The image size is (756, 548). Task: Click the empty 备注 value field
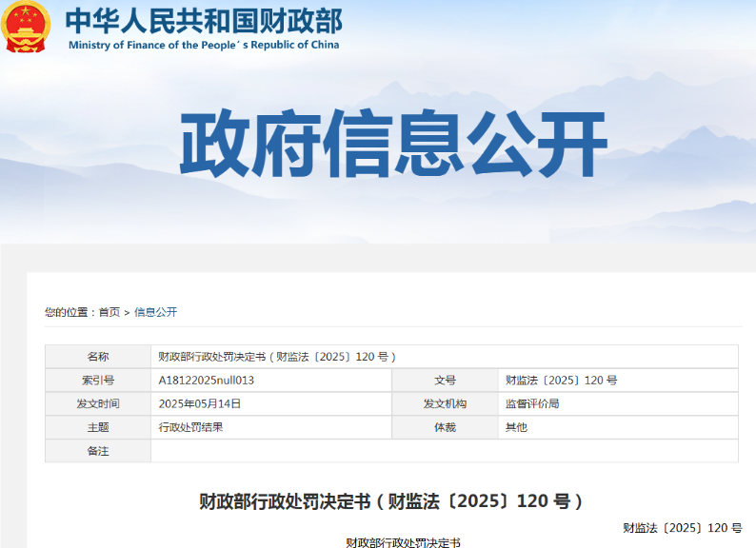[444, 451]
